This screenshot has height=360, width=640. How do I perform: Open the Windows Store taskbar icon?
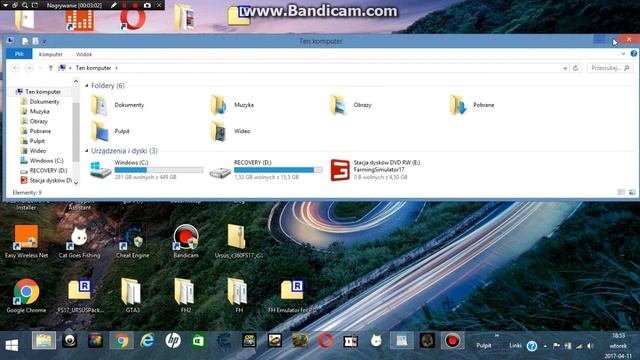(x=198, y=340)
